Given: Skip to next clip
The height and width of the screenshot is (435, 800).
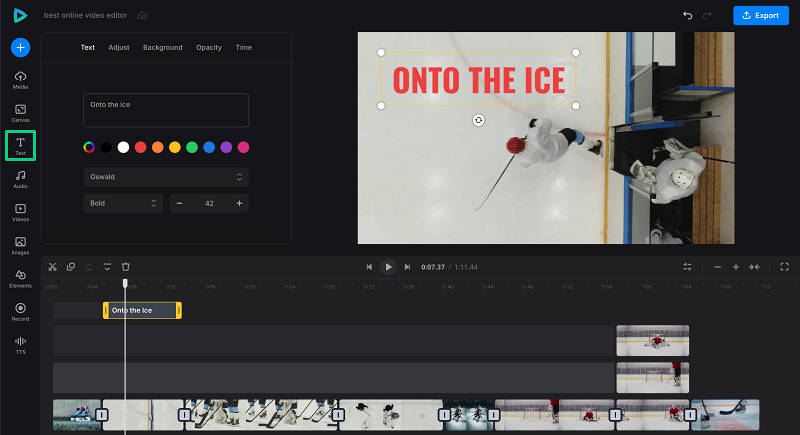Looking at the screenshot, I should pyautogui.click(x=407, y=267).
